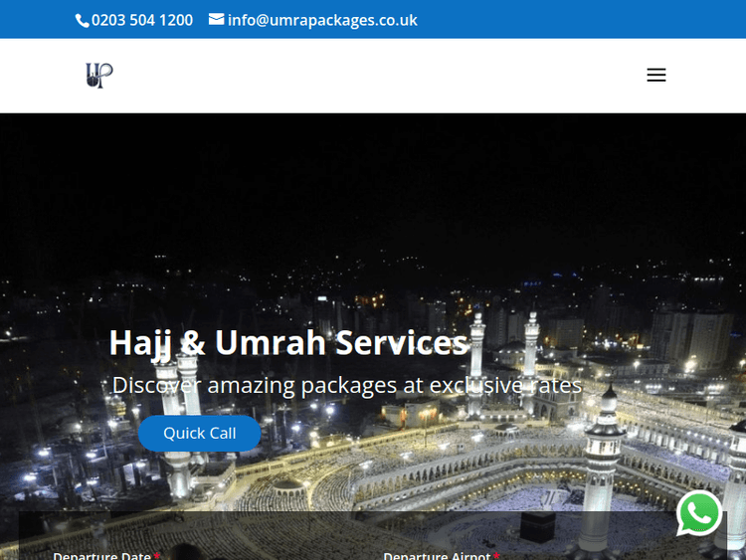Viewport: 746px width, 560px height.
Task: Open WhatsApp chat button
Action: (x=699, y=513)
